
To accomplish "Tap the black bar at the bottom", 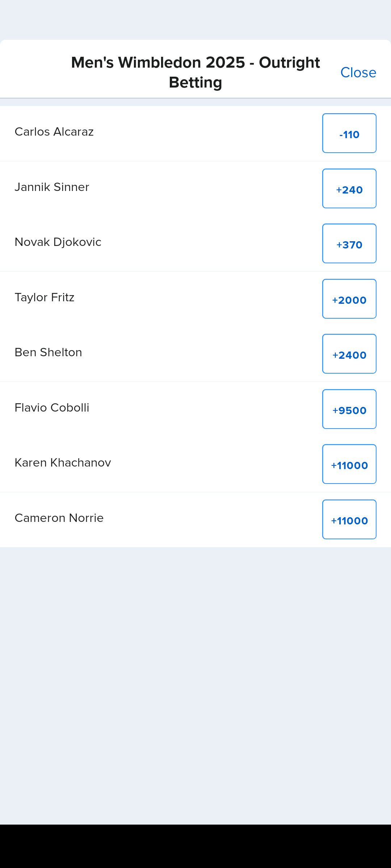I will point(195,846).
